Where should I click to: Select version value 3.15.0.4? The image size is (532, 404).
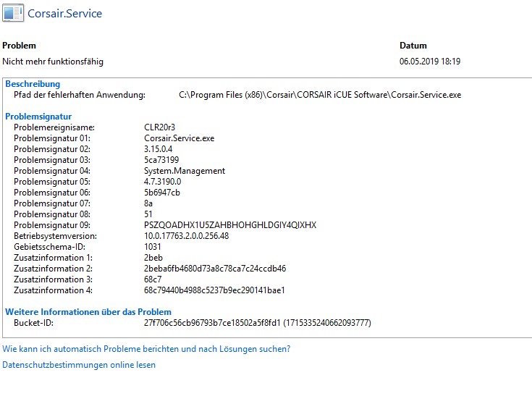tap(158, 149)
